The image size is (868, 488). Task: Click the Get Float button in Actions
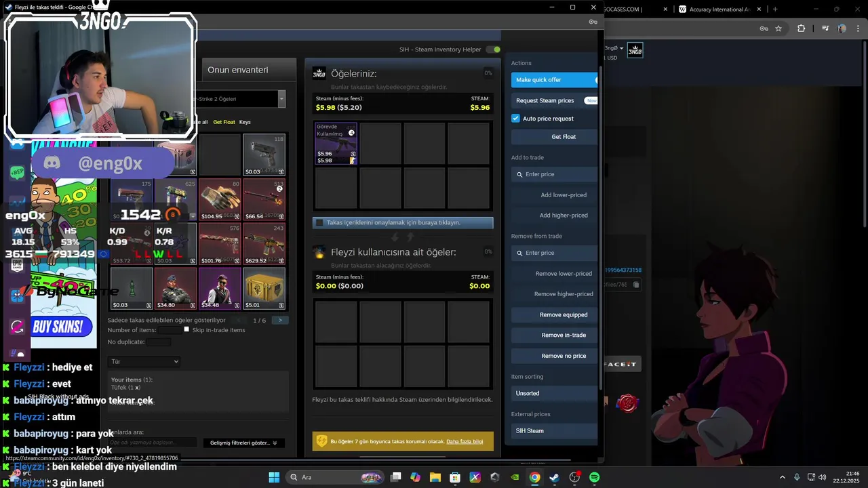point(554,137)
